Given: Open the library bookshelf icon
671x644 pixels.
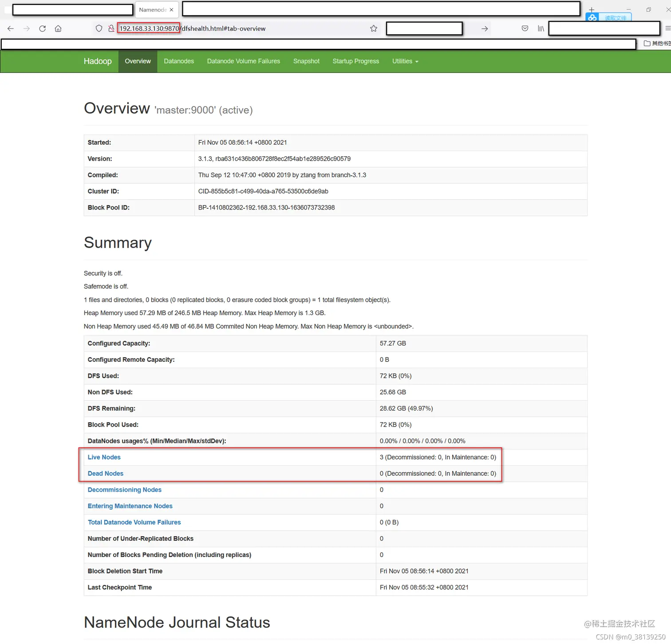Looking at the screenshot, I should point(541,28).
